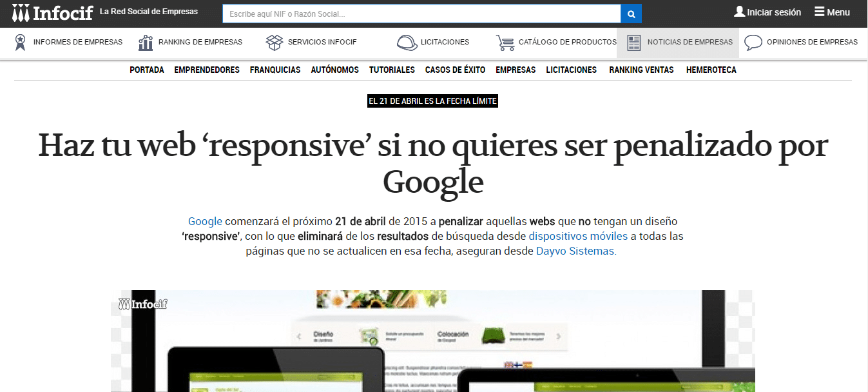Select Noticias de Empresas section
868x392 pixels.
click(x=690, y=42)
